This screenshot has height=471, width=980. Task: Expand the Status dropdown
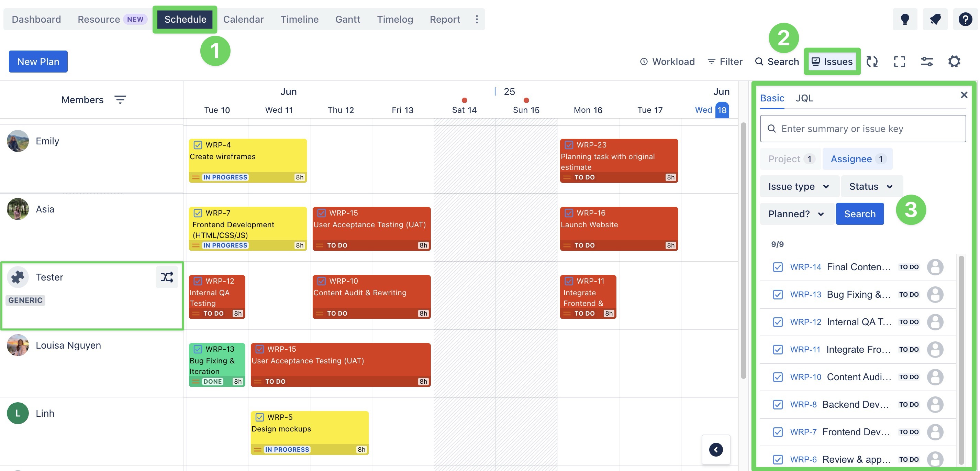point(871,186)
